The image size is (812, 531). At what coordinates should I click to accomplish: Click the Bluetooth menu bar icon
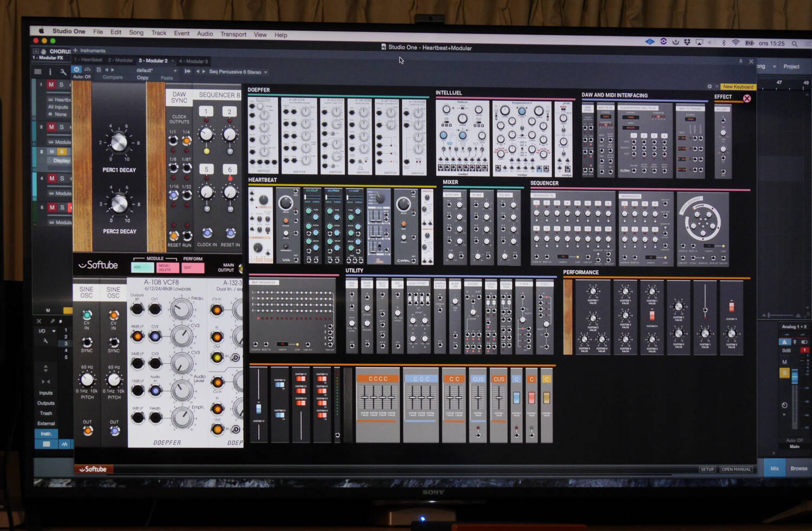(x=724, y=43)
